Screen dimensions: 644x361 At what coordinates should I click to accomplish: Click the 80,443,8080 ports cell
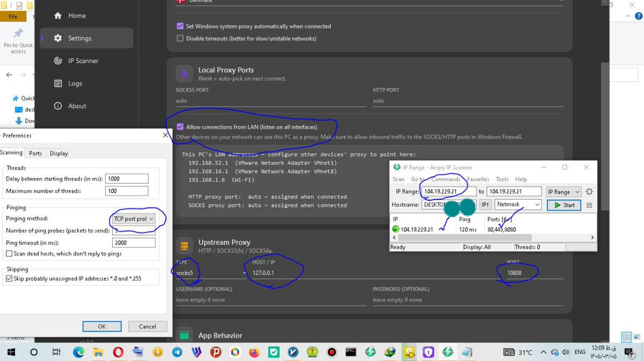(502, 230)
